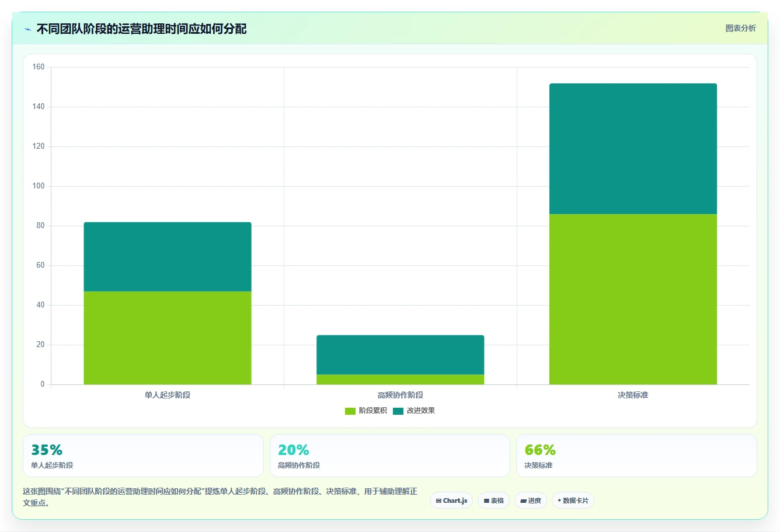Click the 图表分析 label in header
Screen dimensions: 780x532
click(740, 28)
